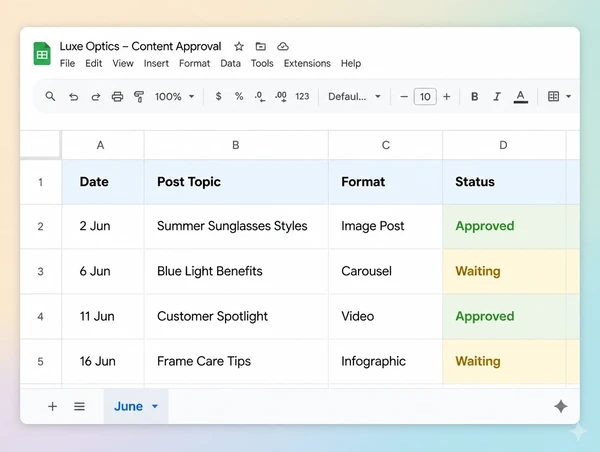600x452 pixels.
Task: Click Approved status for 2 Jun
Action: (x=504, y=226)
